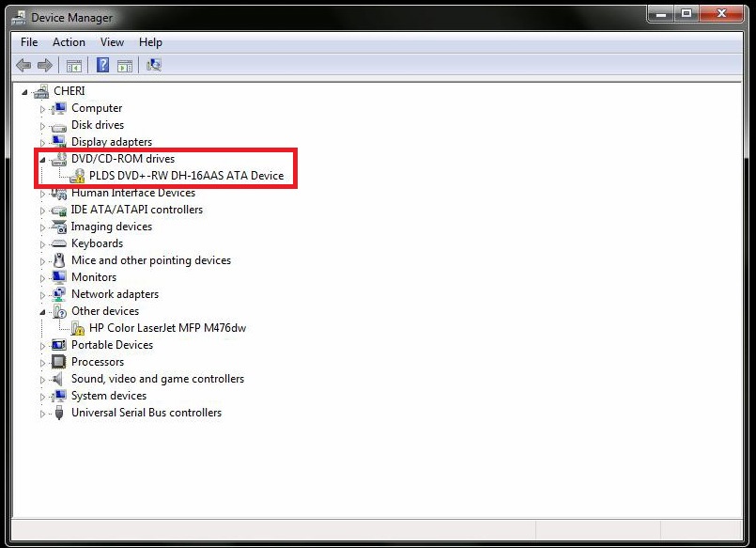The image size is (756, 548).
Task: Click the Scan for hardware changes icon
Action: tap(154, 65)
